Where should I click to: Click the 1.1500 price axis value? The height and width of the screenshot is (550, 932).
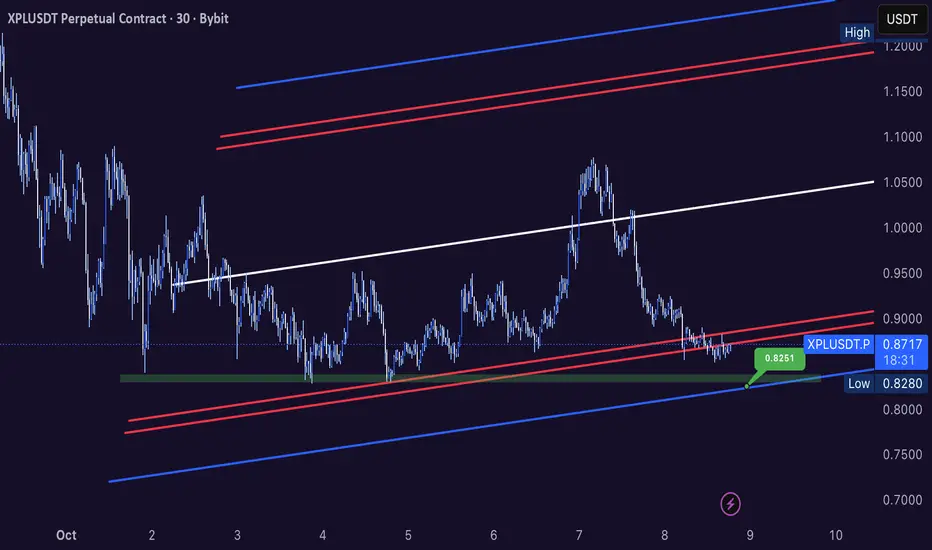coord(902,92)
